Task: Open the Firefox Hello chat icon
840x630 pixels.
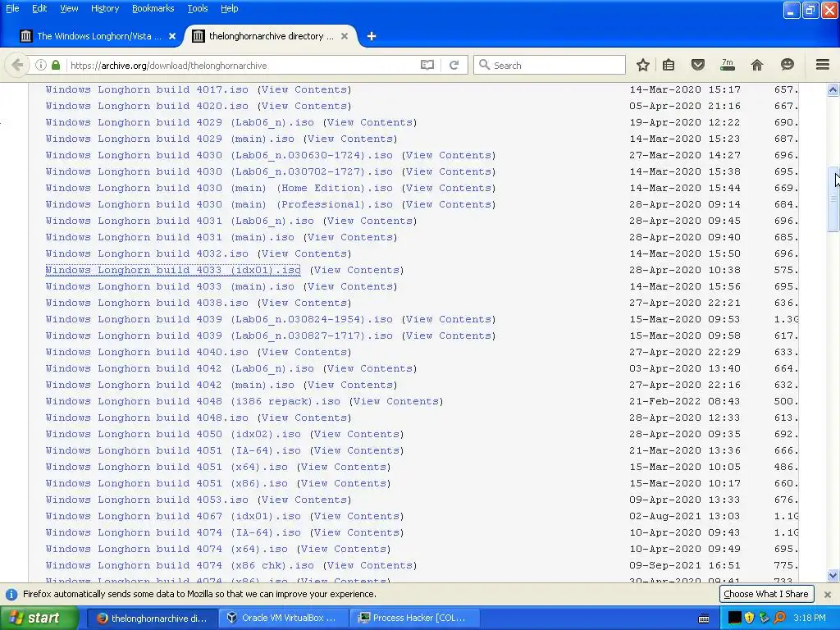Action: click(x=787, y=66)
